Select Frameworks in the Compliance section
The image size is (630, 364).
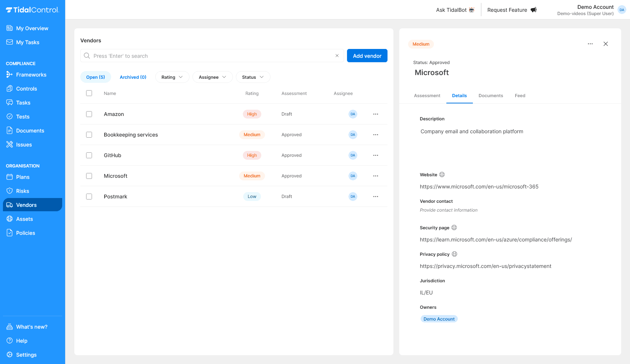(x=31, y=75)
